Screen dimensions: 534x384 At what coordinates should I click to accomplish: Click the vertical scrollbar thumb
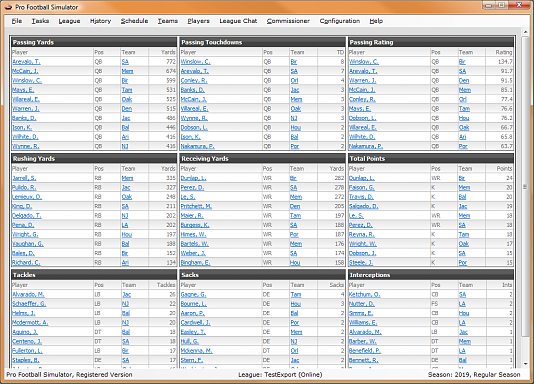pyautogui.click(x=525, y=187)
